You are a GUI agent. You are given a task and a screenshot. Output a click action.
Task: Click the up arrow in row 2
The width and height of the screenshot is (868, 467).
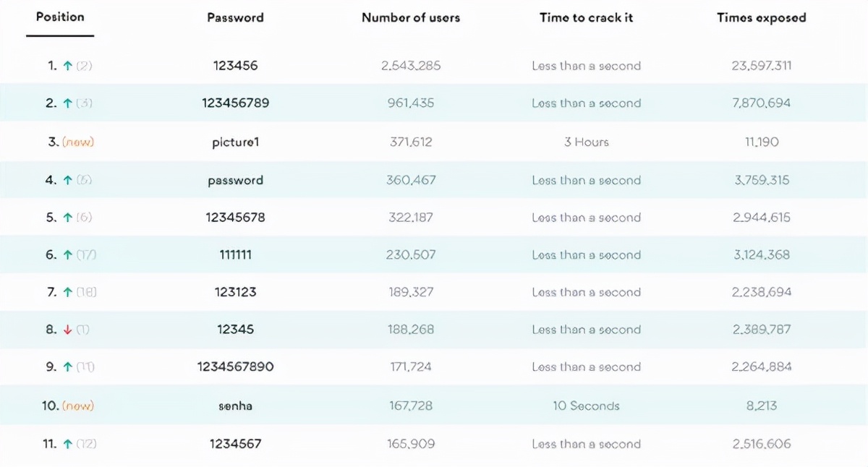pos(67,103)
